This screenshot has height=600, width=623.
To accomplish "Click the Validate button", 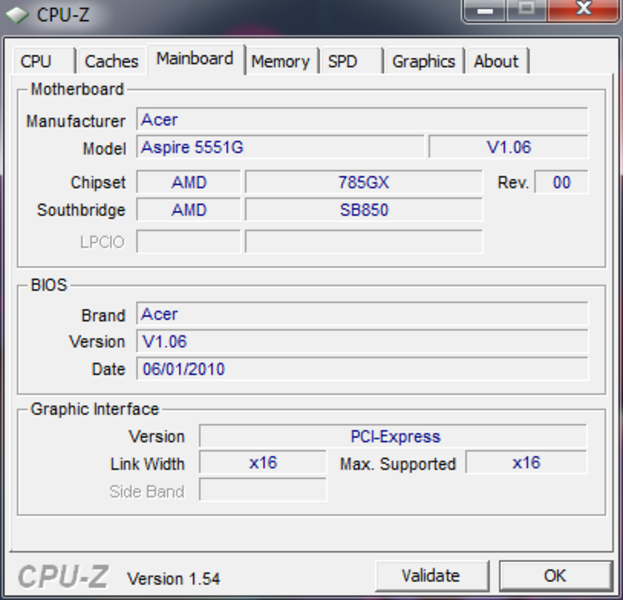I will point(431,575).
